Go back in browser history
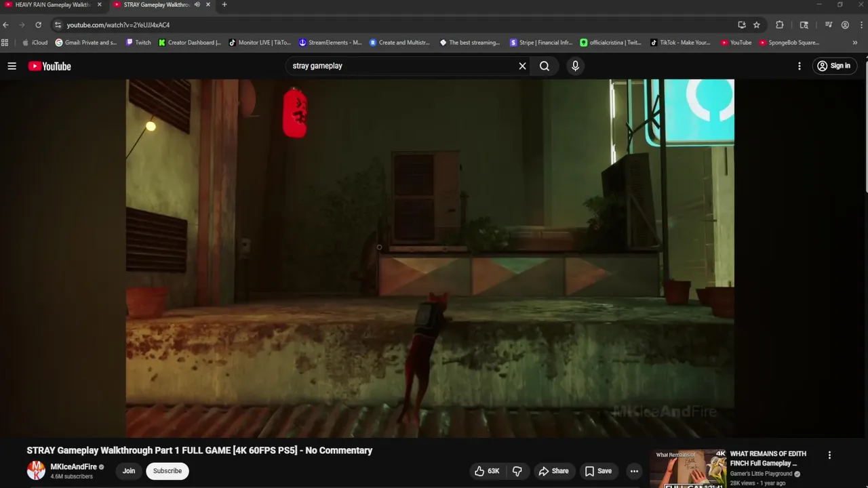The width and height of the screenshot is (868, 488). click(x=6, y=25)
